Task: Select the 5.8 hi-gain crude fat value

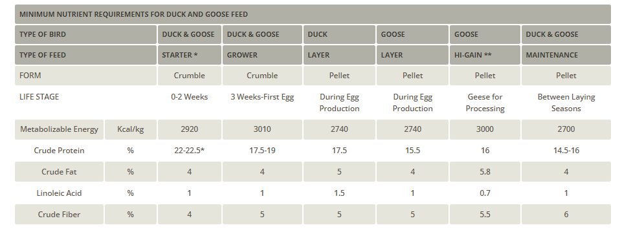Action: 485,171
